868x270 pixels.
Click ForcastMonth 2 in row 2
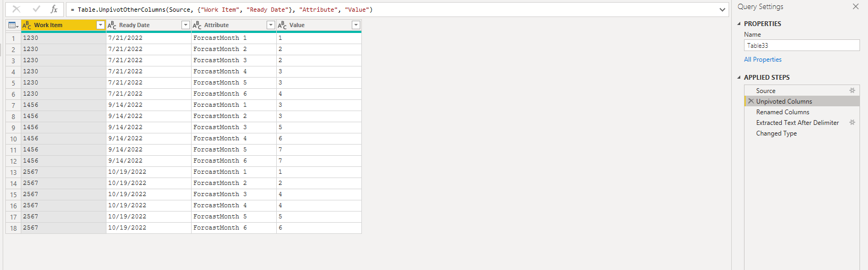pyautogui.click(x=234, y=49)
